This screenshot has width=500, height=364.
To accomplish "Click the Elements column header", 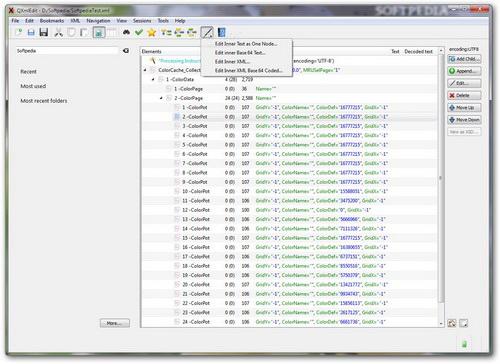I will coord(152,51).
